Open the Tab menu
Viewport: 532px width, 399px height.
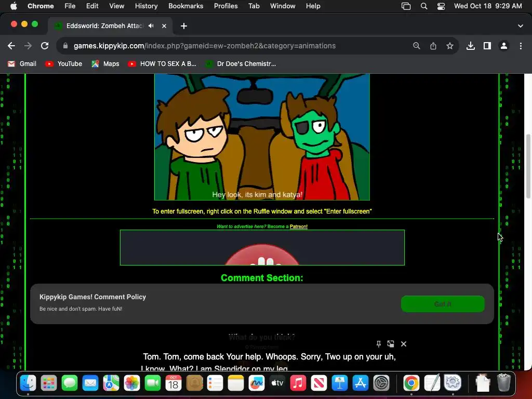254,6
